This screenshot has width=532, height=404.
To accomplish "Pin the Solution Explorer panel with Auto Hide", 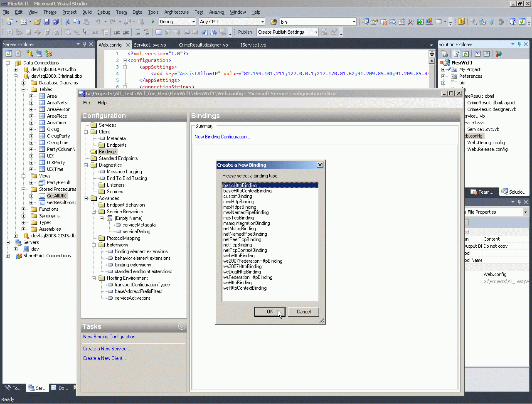I will click(x=519, y=44).
